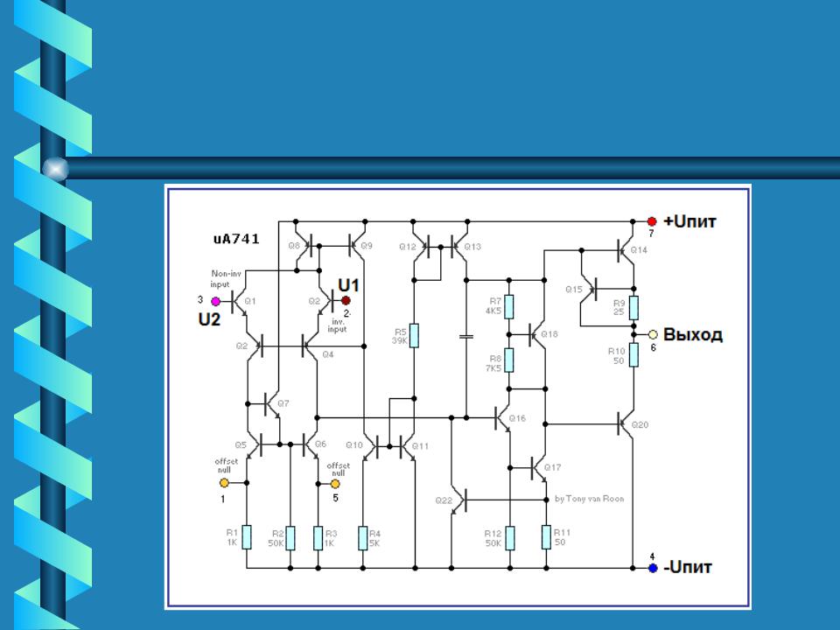This screenshot has height=630, width=840.
Task: Click the orange offset null pin 1 dot
Action: click(224, 483)
